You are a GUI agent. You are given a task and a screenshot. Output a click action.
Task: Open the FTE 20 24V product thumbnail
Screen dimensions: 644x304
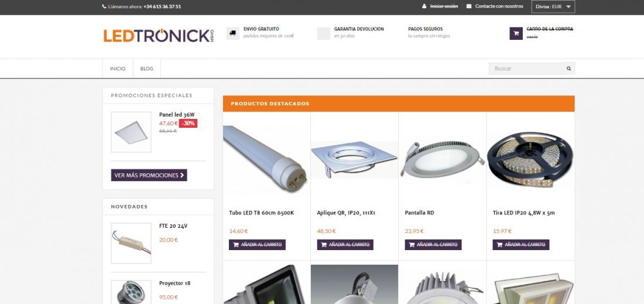[131, 243]
